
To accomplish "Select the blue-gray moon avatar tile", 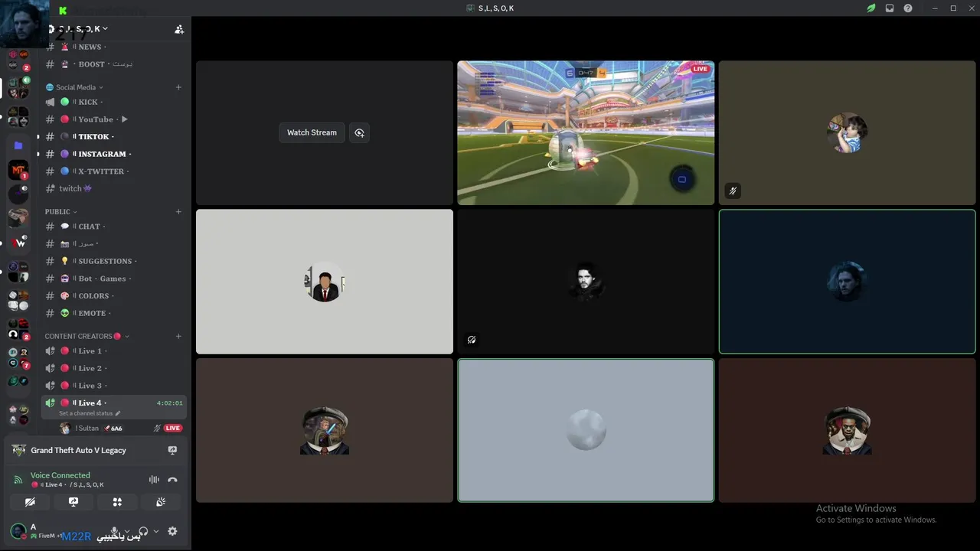I will pos(586,430).
